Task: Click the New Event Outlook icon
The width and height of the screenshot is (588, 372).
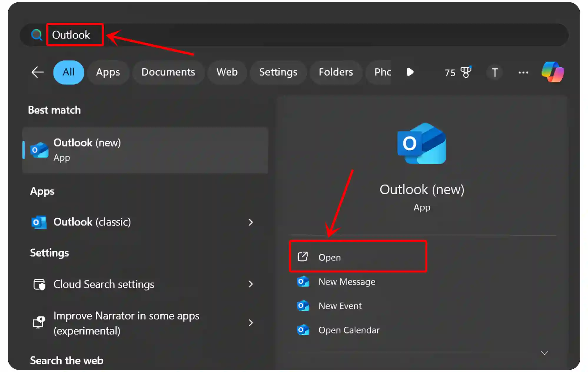Action: (x=303, y=306)
